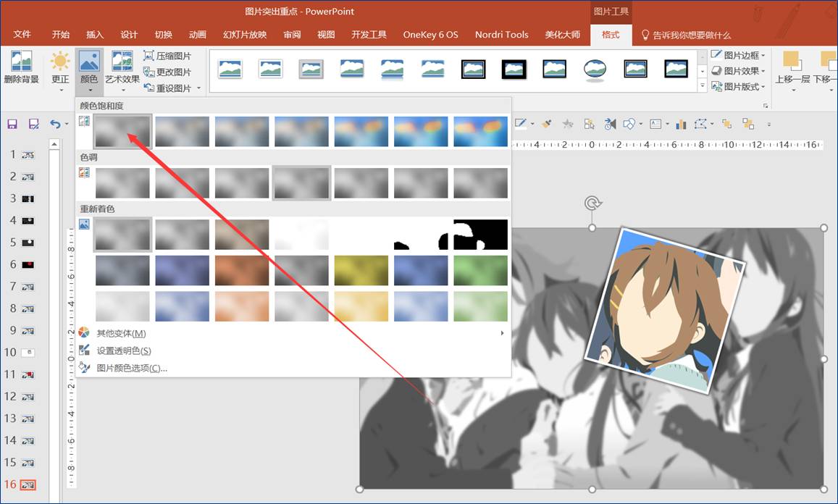Click the Save icon in quick toolbar

[x=12, y=124]
